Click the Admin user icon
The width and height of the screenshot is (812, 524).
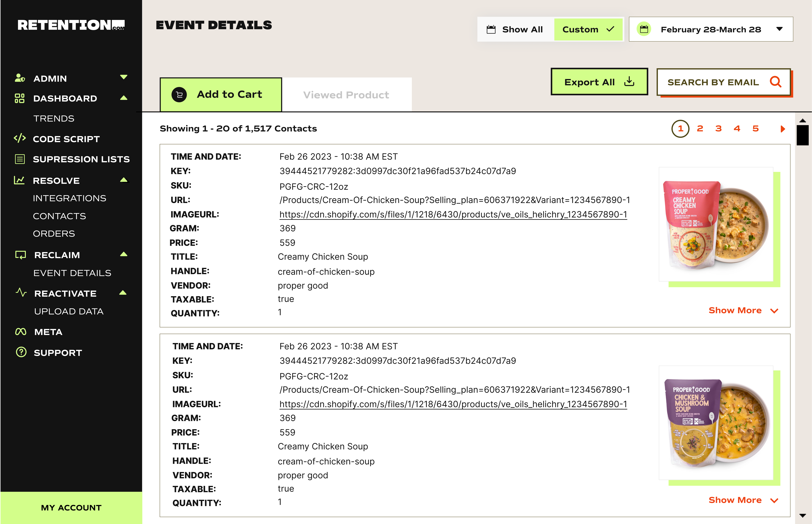click(20, 78)
